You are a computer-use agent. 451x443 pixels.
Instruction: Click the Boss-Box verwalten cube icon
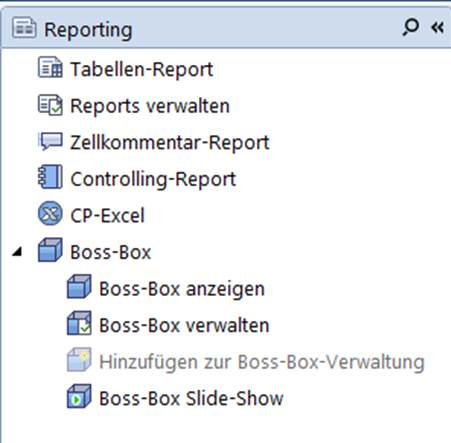79,323
